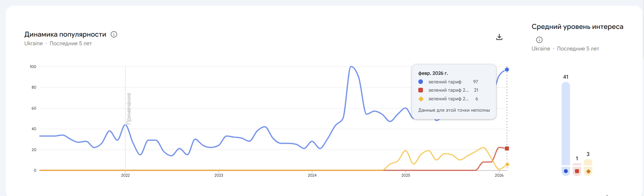Click the 2022 label on the time axis
Screen dimensions: 644x196
pyautogui.click(x=125, y=175)
